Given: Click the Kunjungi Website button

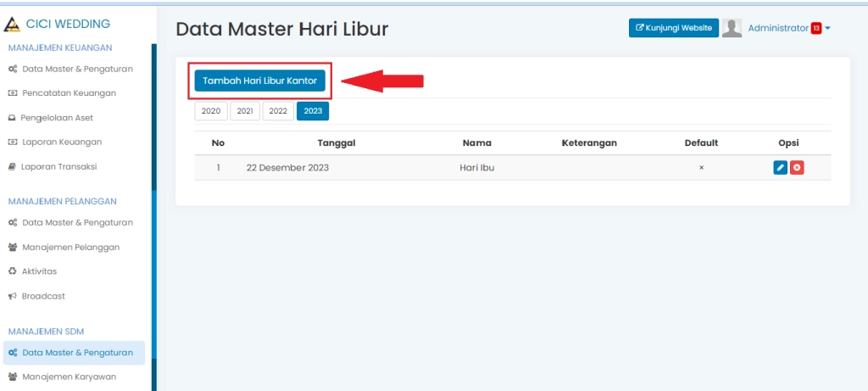Looking at the screenshot, I should click(x=674, y=28).
